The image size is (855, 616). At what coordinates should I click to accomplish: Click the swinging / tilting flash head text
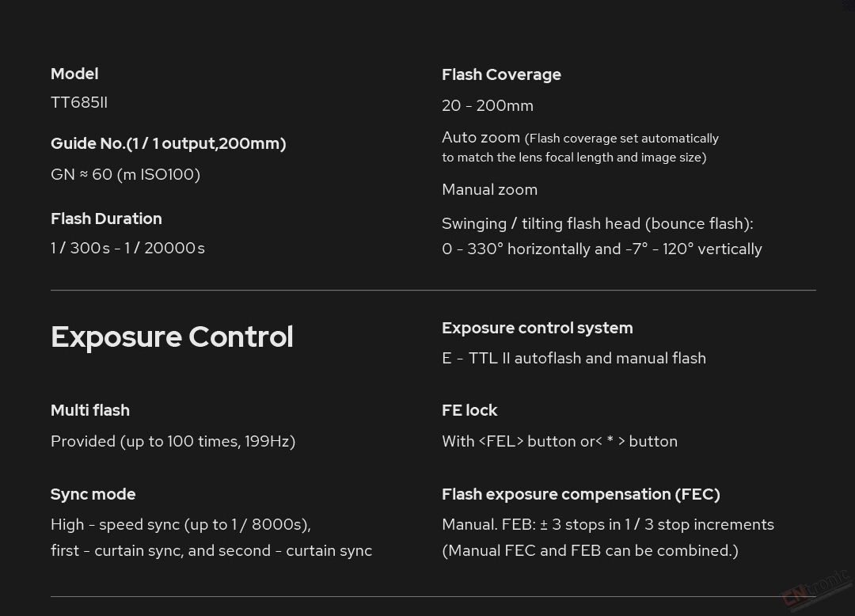tap(602, 236)
